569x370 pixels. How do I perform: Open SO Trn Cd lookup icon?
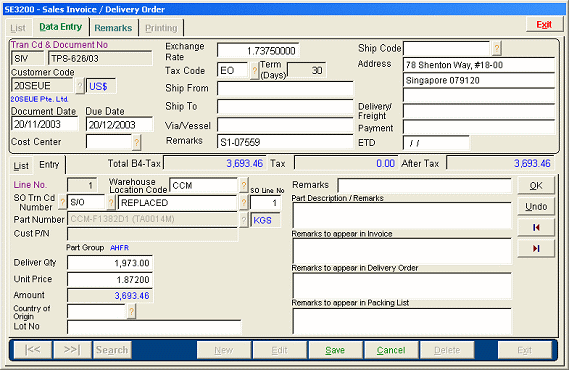[x=62, y=202]
